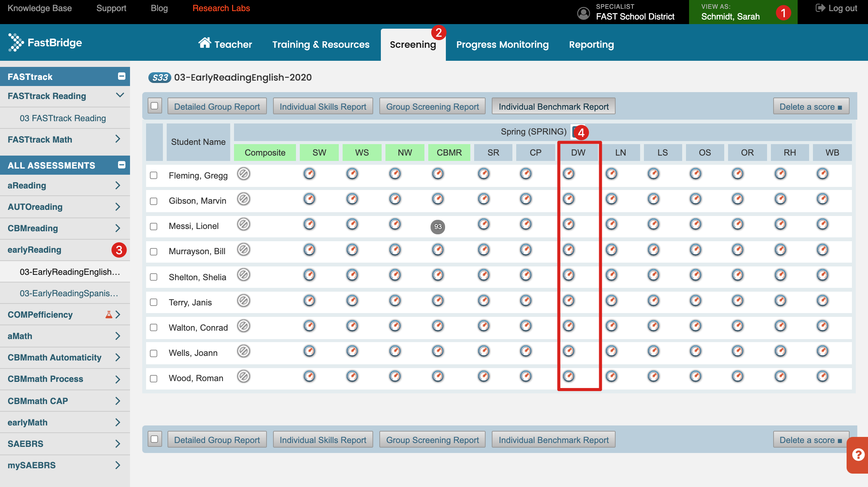868x487 pixels.
Task: Check the select-all box in the bottom report bar
Action: pyautogui.click(x=154, y=439)
